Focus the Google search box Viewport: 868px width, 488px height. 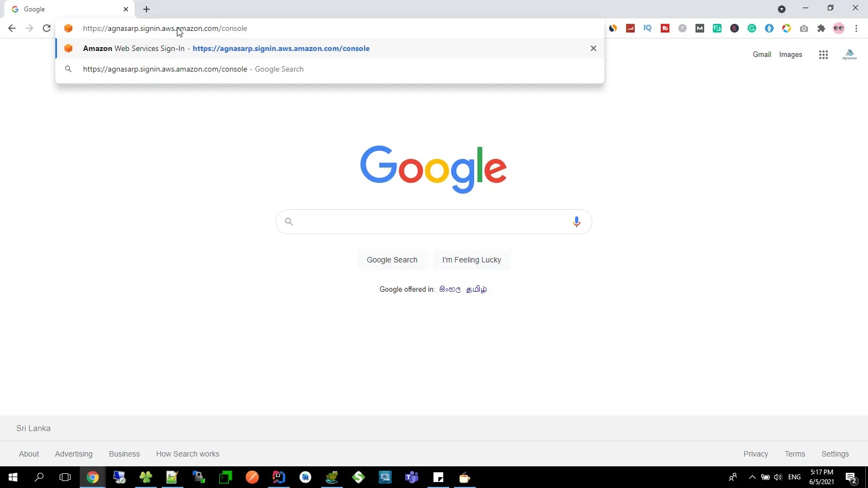[433, 222]
